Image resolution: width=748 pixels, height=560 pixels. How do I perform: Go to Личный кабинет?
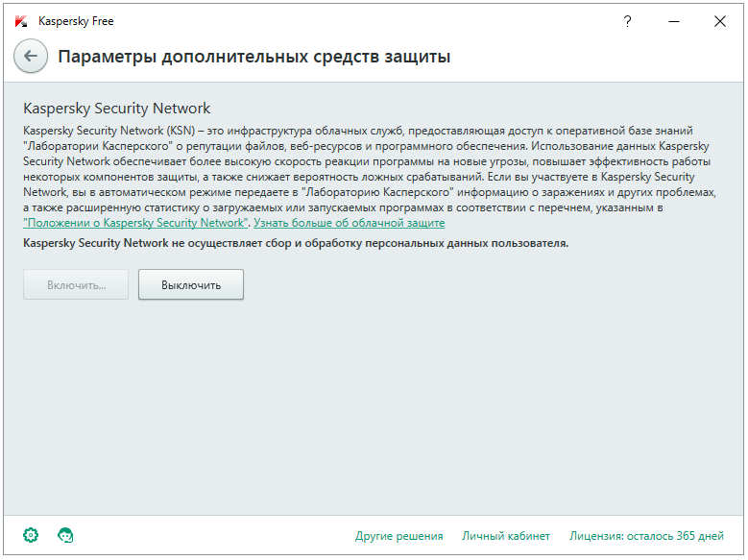[x=506, y=536]
